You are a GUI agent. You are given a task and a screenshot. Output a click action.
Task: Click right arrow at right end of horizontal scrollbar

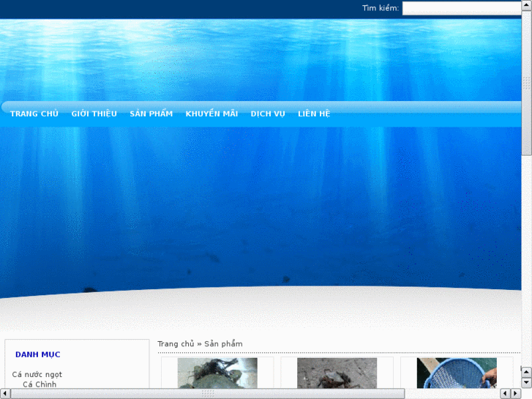[516, 394]
